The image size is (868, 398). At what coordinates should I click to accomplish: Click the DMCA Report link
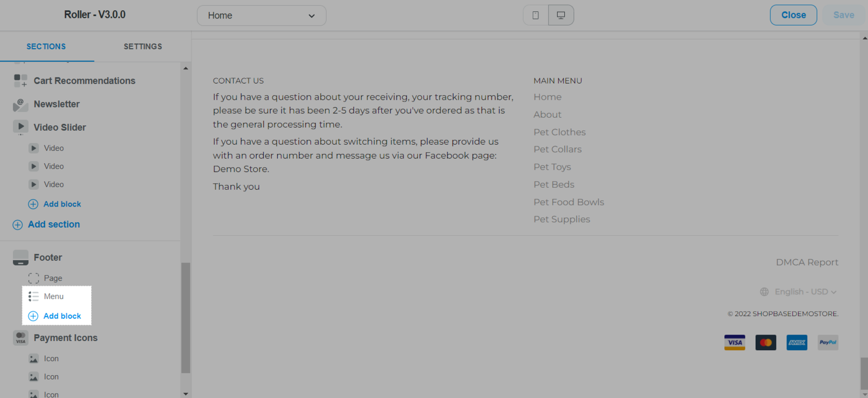(x=807, y=262)
